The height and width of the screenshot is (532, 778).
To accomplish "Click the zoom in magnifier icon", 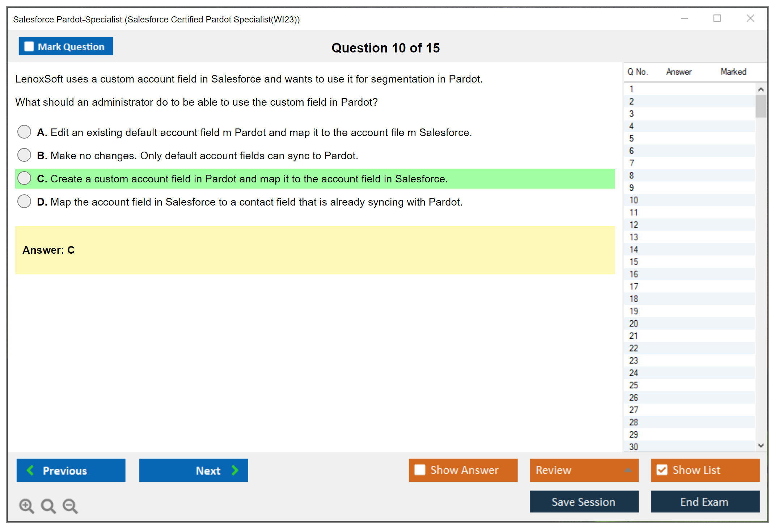I will [26, 506].
